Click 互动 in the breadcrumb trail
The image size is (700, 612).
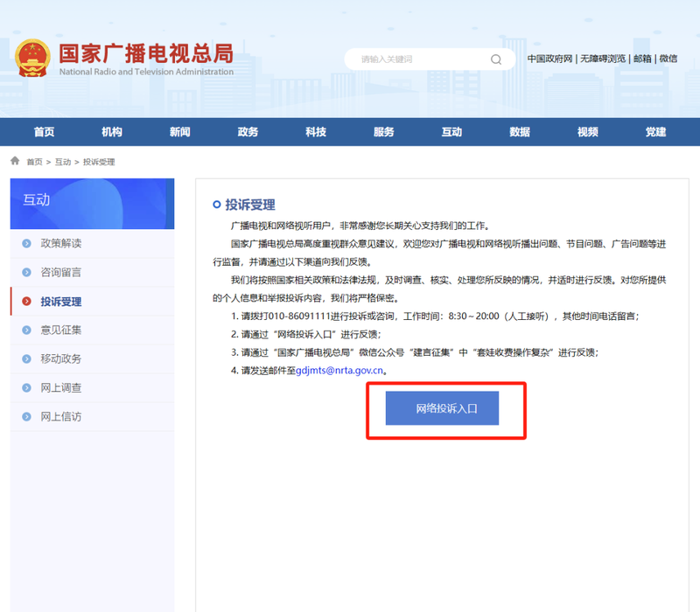[63, 163]
